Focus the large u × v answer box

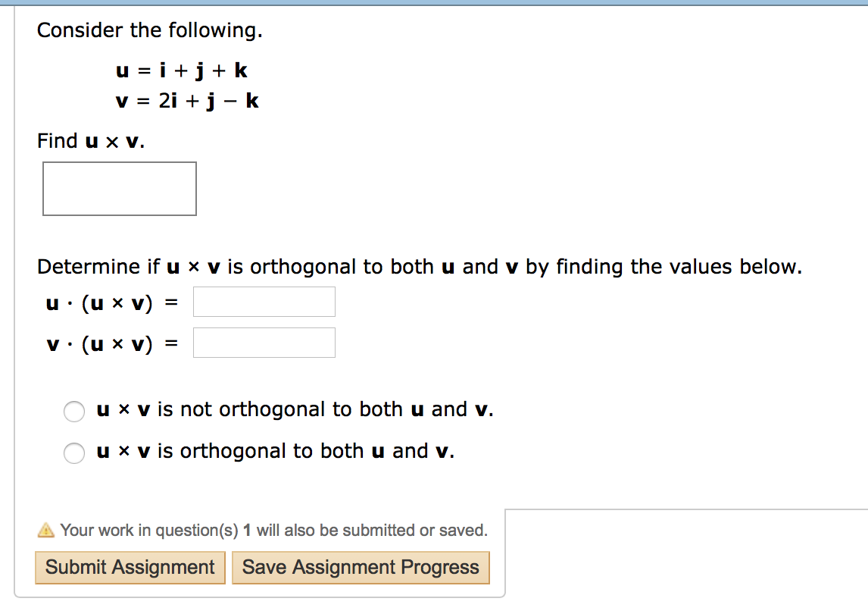click(x=120, y=189)
